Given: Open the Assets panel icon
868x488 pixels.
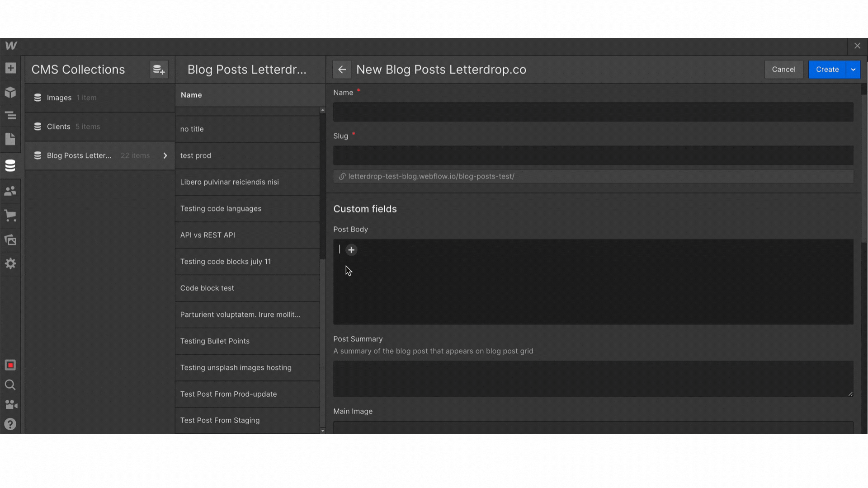Looking at the screenshot, I should tap(10, 239).
